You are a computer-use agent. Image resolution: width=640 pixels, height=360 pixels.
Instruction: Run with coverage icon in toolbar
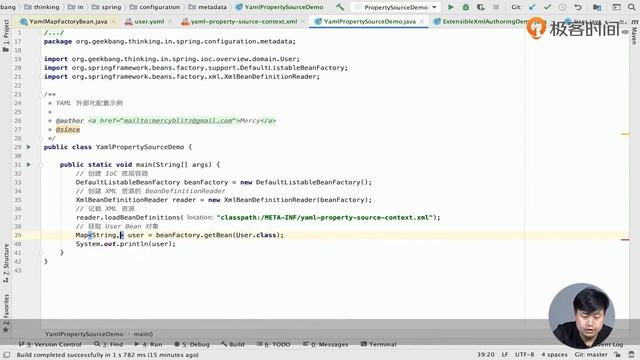(481, 7)
